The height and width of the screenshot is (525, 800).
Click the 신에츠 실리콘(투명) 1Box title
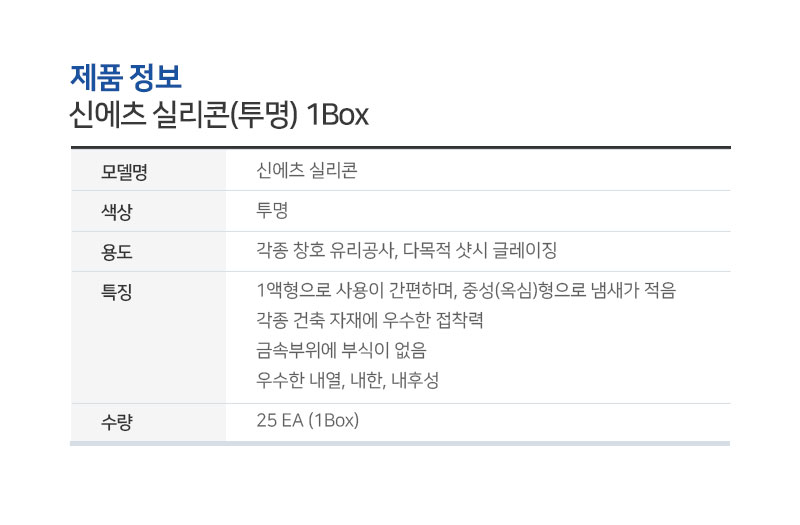tap(219, 114)
